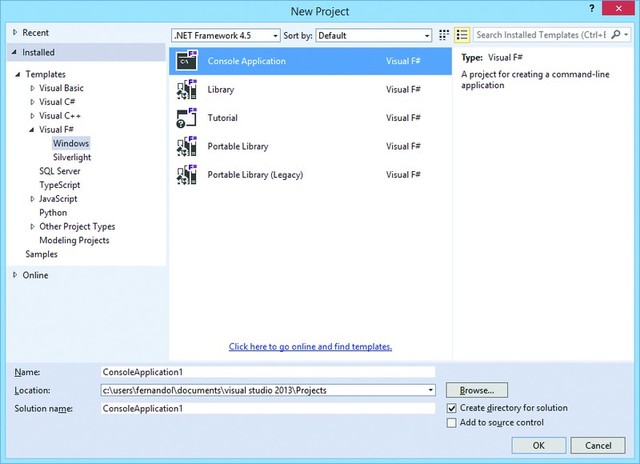Open the Location path dropdown arrow

(x=430, y=390)
